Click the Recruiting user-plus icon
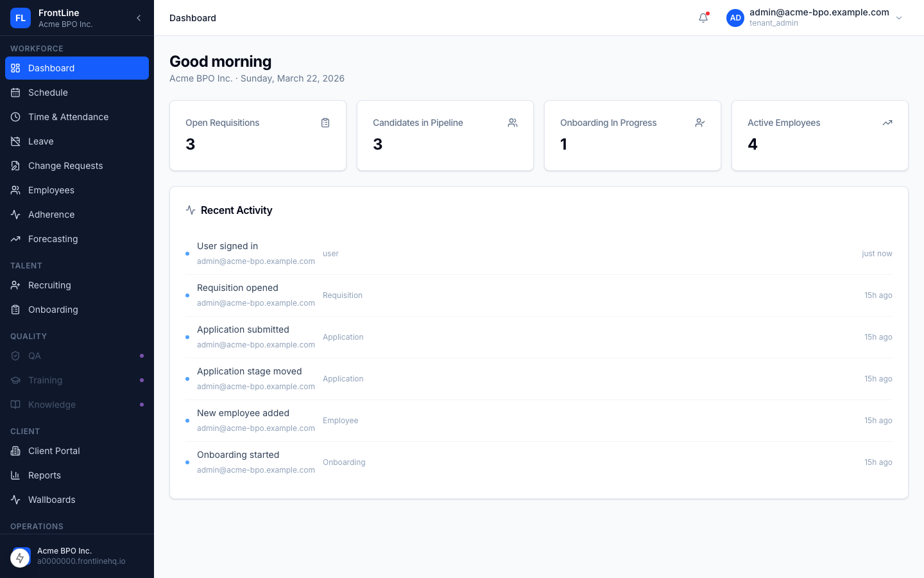This screenshot has width=924, height=578. pyautogui.click(x=15, y=285)
